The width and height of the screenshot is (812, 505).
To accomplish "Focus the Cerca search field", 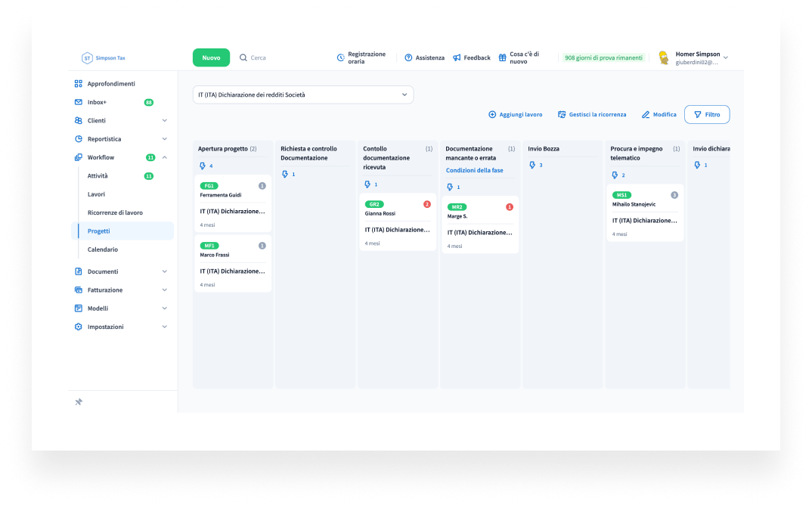I will point(258,58).
